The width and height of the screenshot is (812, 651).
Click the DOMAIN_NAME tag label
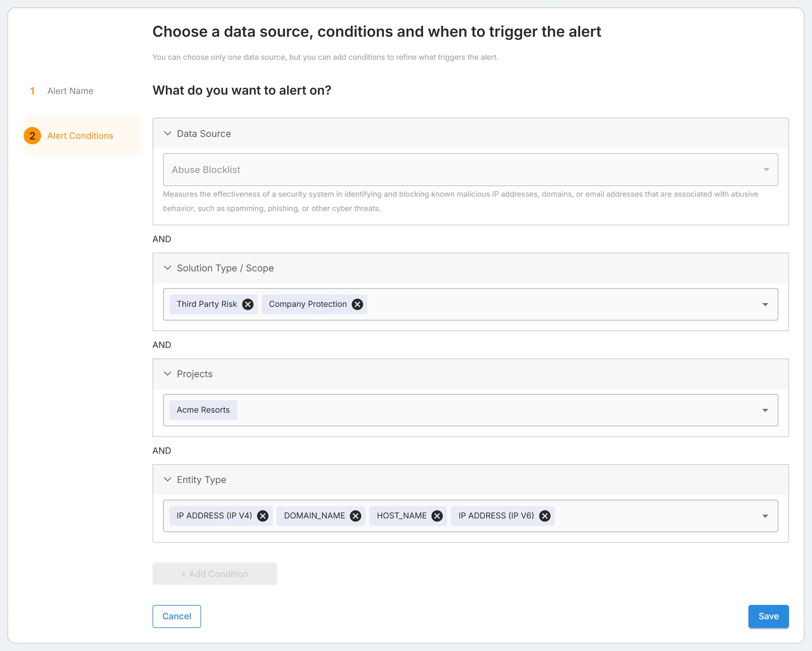(x=314, y=516)
